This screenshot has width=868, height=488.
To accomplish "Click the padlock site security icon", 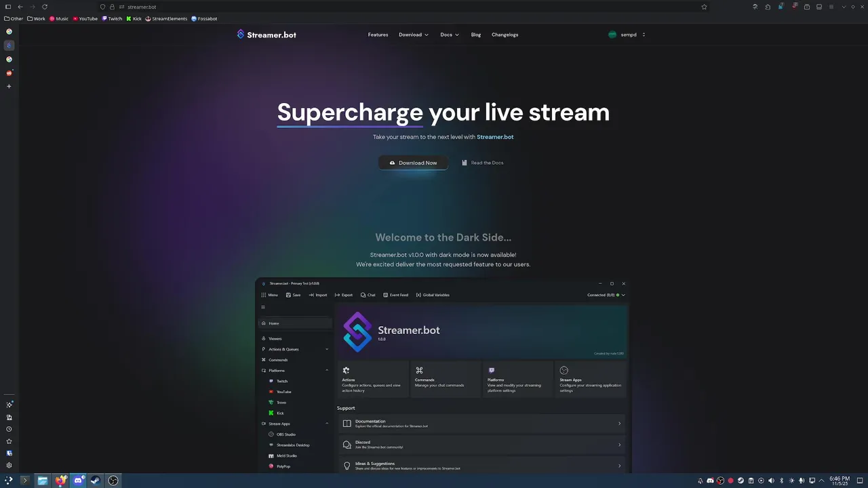I will [x=112, y=7].
